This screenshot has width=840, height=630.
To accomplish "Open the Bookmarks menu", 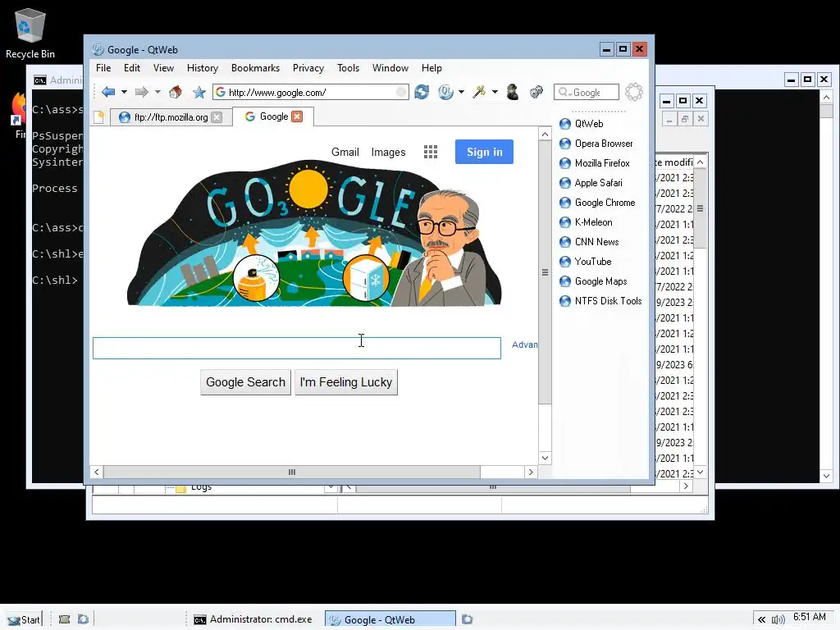I will click(x=256, y=68).
